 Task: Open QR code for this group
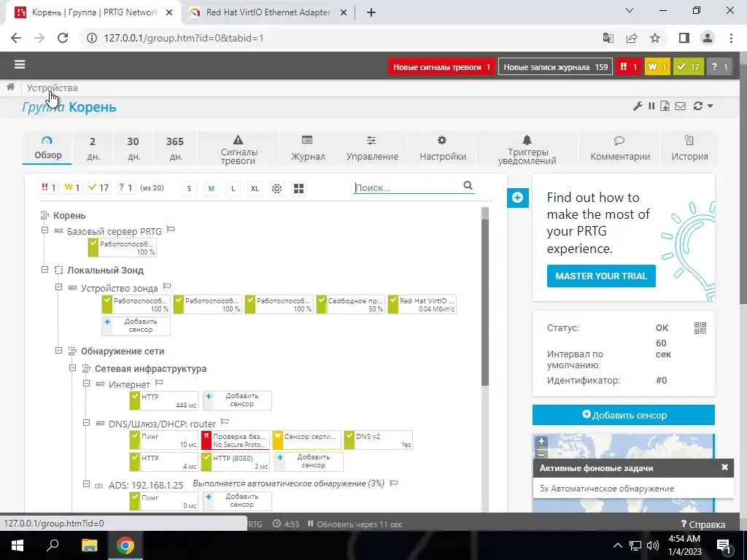[700, 327]
